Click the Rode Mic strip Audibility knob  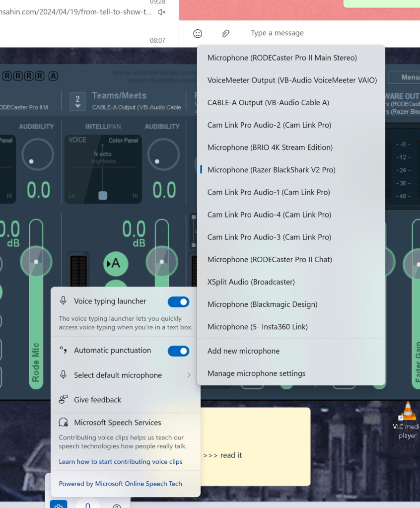point(38,155)
